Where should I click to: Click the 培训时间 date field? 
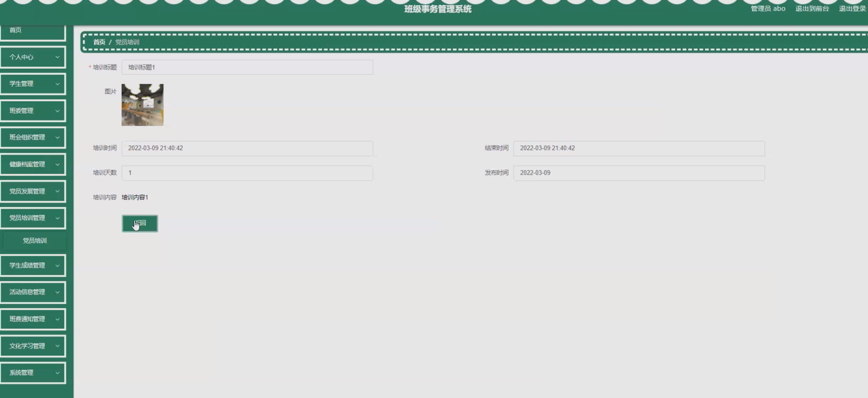click(x=248, y=148)
